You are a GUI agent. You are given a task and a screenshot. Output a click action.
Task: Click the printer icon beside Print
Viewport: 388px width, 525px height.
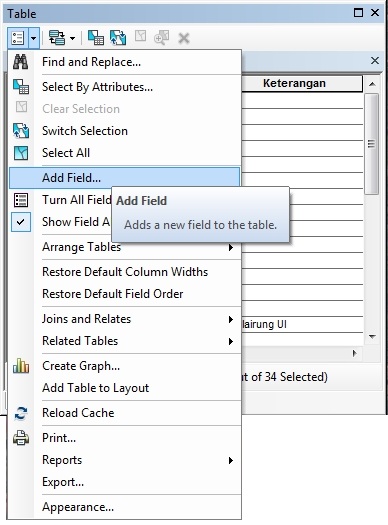point(21,438)
